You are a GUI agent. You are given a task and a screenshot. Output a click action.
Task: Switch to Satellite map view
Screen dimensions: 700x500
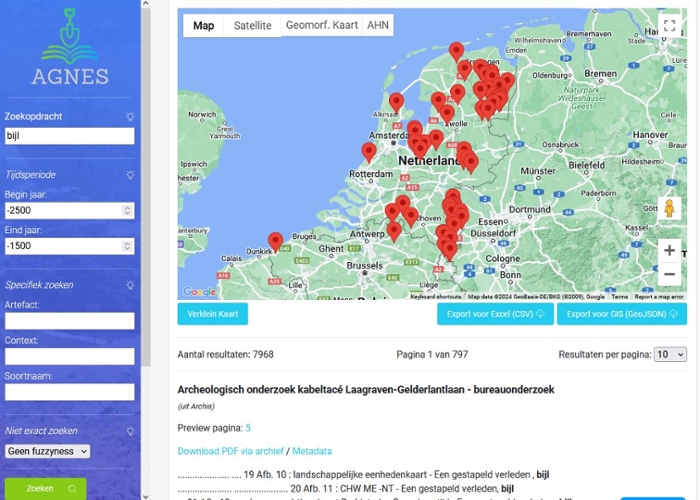[253, 25]
